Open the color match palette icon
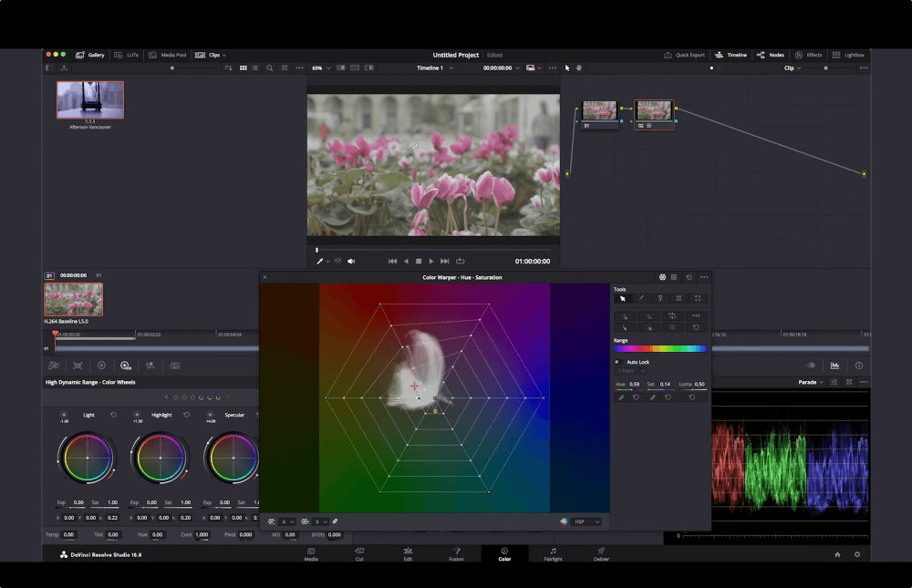 78,366
